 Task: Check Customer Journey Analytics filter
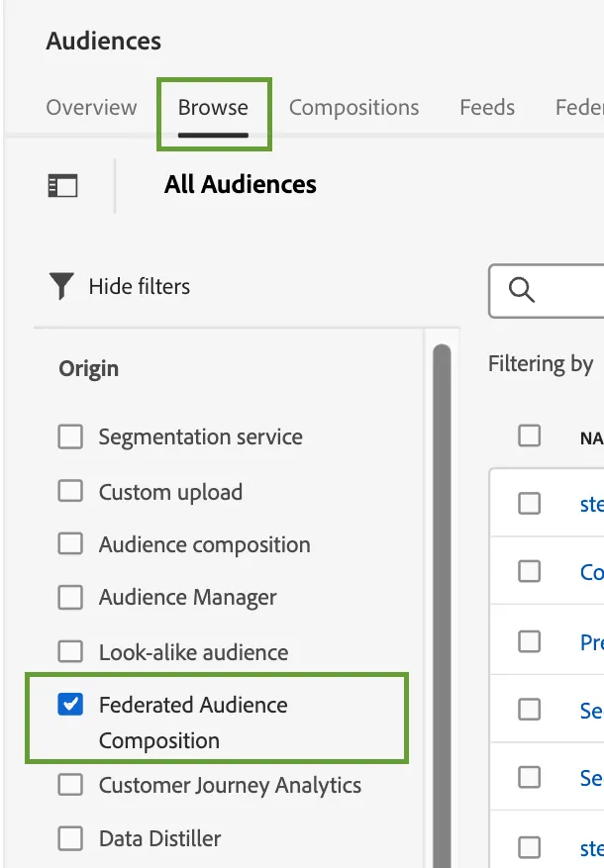70,785
